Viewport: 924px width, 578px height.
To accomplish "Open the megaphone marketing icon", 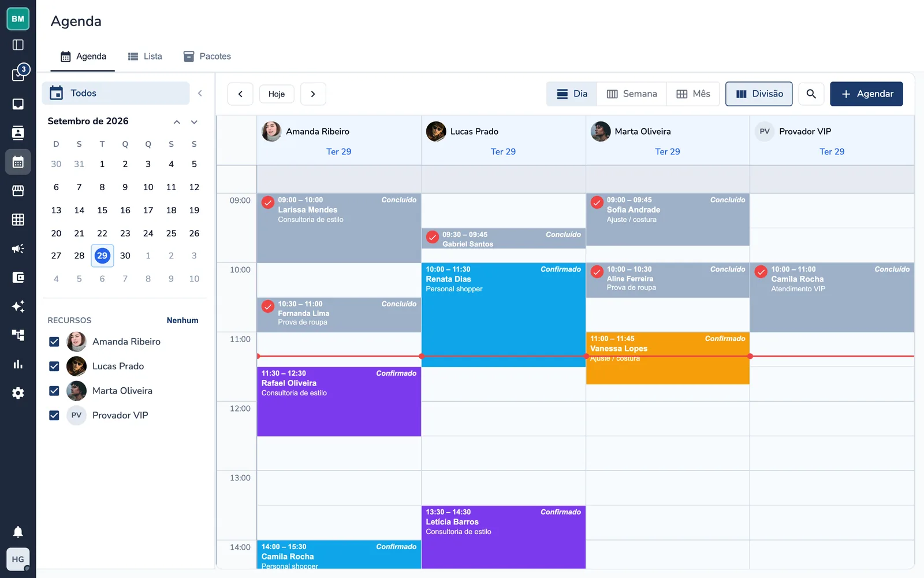I will 18,249.
